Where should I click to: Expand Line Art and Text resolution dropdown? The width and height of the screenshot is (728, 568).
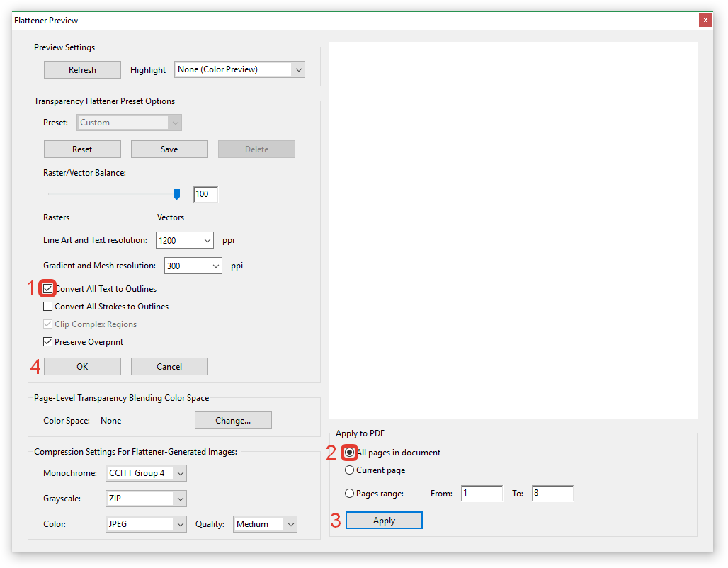(x=184, y=240)
